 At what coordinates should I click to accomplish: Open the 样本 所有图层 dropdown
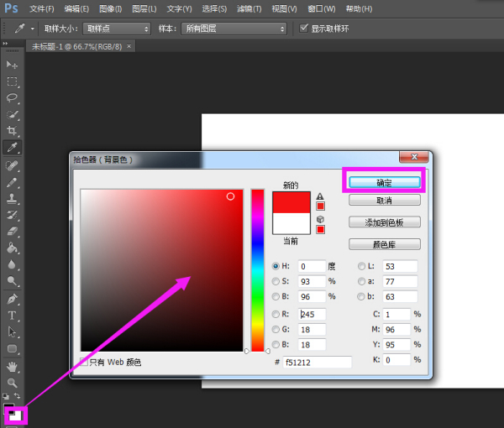(234, 29)
